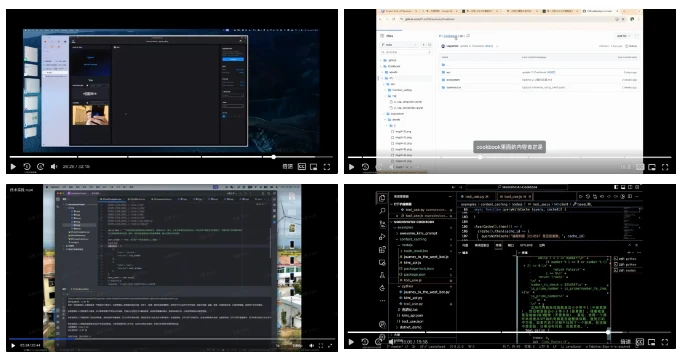Play the bottom-right VS Code video

tap(351, 342)
